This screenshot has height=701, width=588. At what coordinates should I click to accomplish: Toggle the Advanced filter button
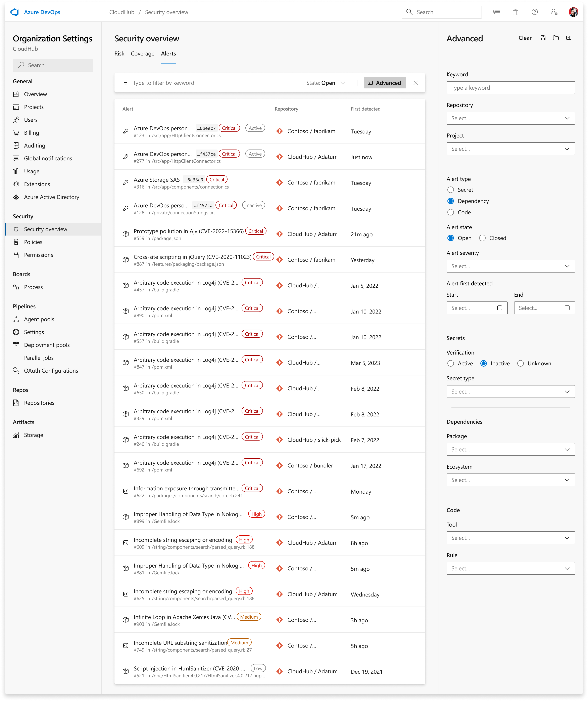pos(385,83)
